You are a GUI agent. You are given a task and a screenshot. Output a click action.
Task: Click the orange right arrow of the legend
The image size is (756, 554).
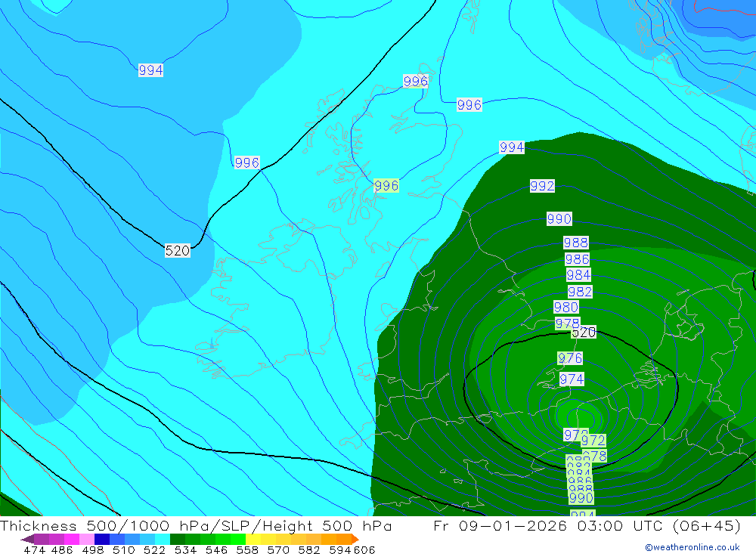(355, 539)
